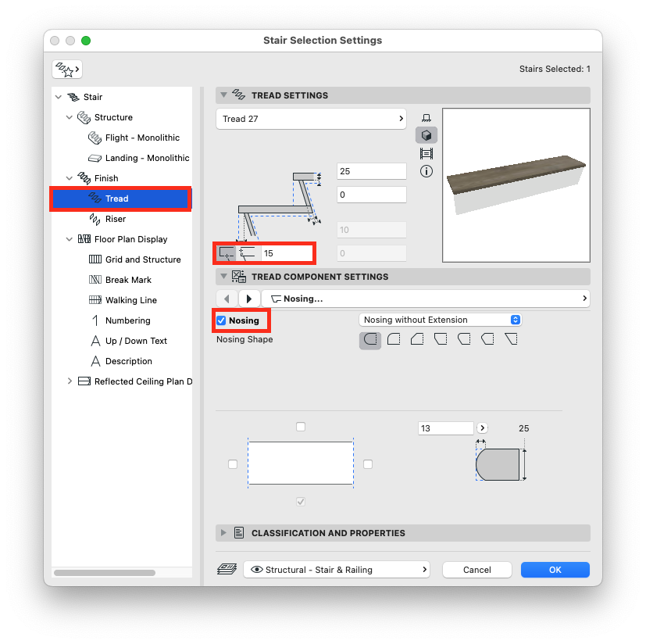Open the stair Favorites star icon
646x644 pixels.
(66, 69)
